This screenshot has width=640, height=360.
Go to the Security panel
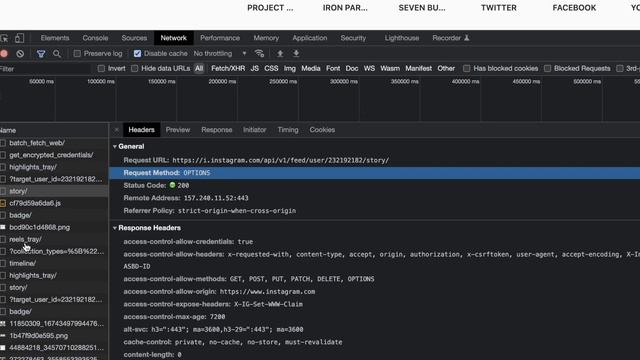coord(353,38)
